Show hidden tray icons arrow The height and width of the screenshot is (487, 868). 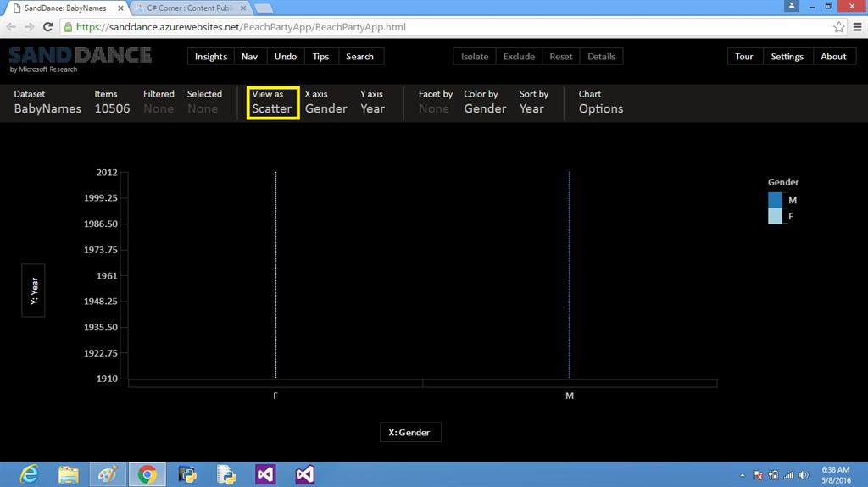(x=743, y=475)
